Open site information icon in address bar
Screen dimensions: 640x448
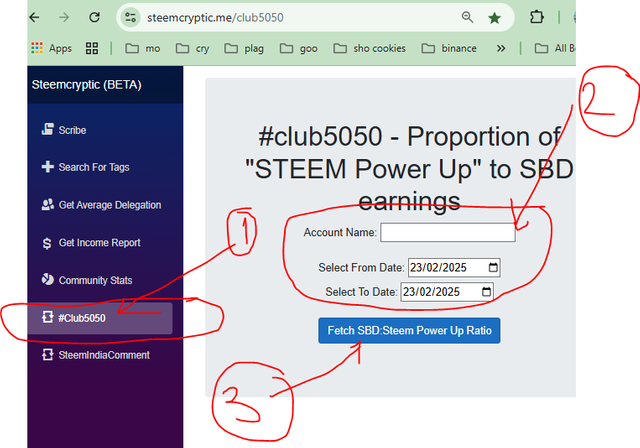click(131, 18)
